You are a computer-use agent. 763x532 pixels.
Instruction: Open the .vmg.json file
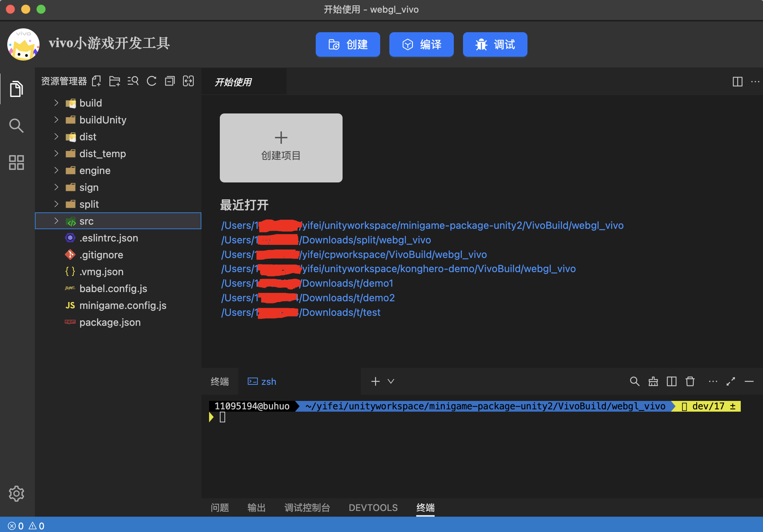pos(118,271)
